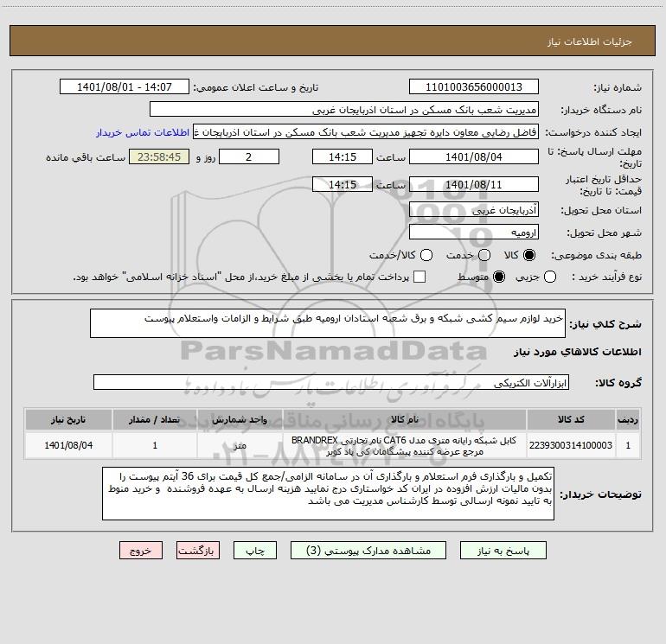This screenshot has height=644, width=666.
Task: Click the announcement date field 1401/08/01 - 14:07
Action: 125,87
